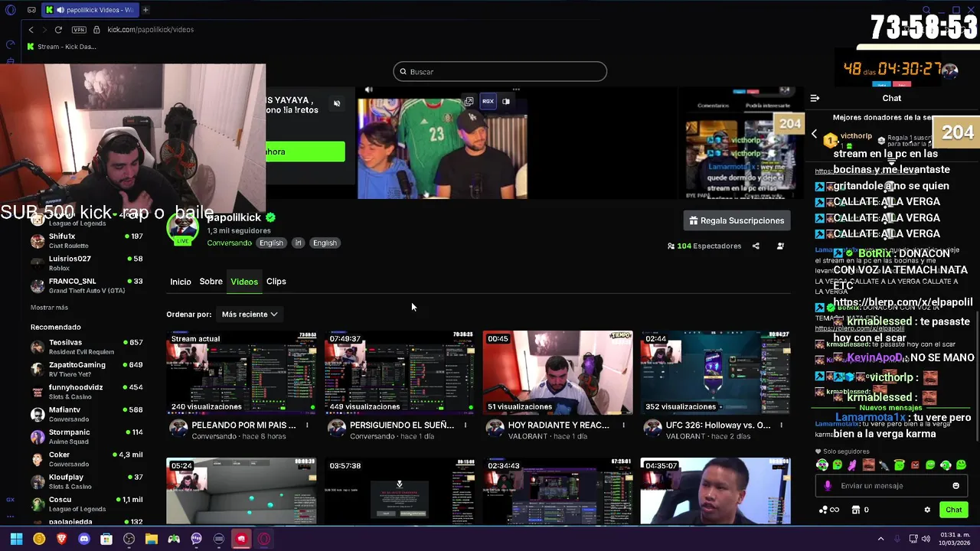Collapse the chat panel icon
The height and width of the screenshot is (551, 980).
(815, 98)
